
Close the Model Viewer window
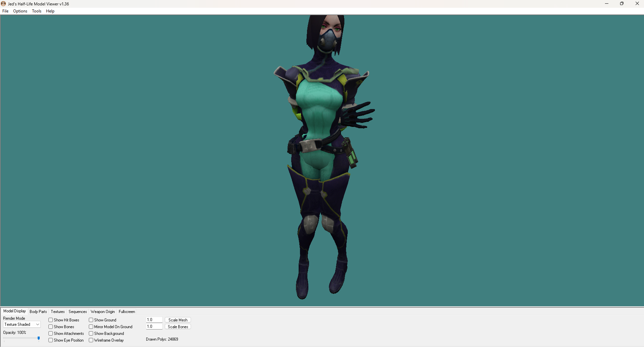637,4
